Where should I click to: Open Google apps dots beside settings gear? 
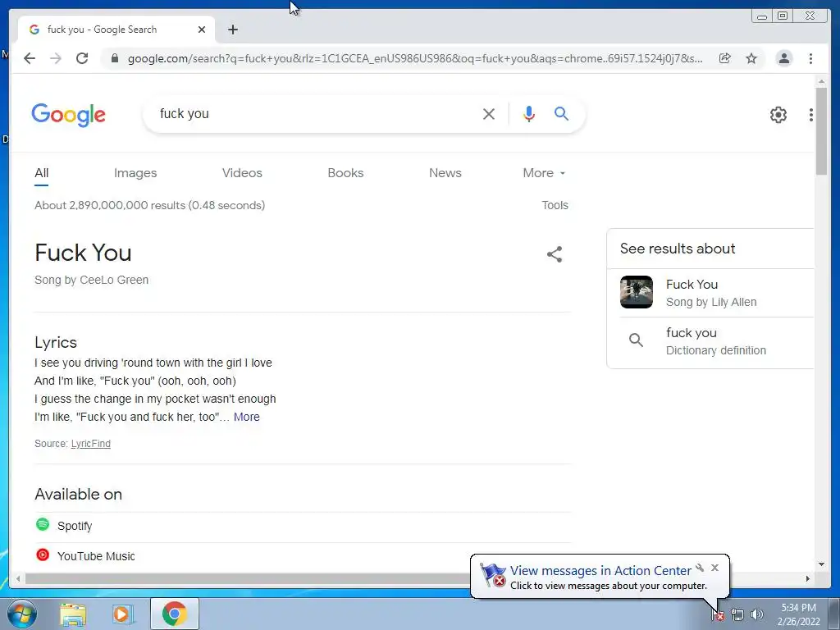(x=811, y=115)
